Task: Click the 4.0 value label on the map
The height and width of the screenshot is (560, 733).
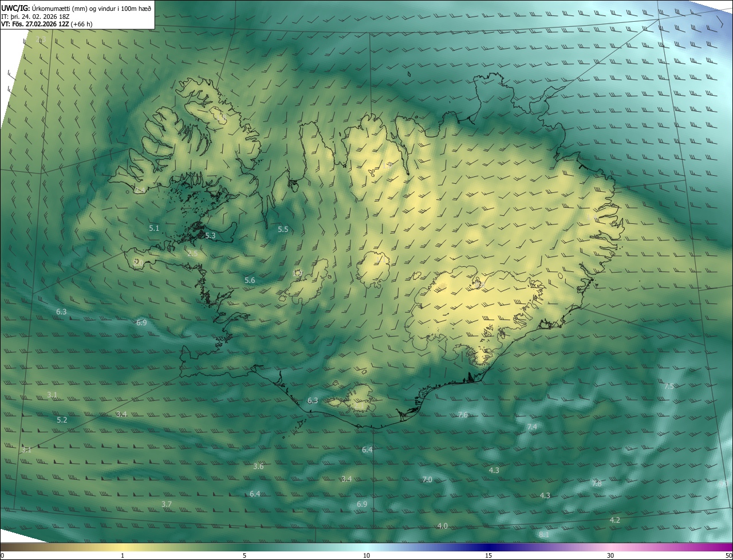Action: pyautogui.click(x=443, y=526)
